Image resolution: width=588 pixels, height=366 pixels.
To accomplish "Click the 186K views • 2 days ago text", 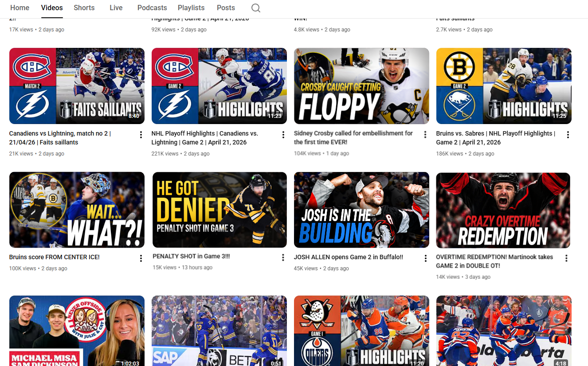I will (x=465, y=154).
